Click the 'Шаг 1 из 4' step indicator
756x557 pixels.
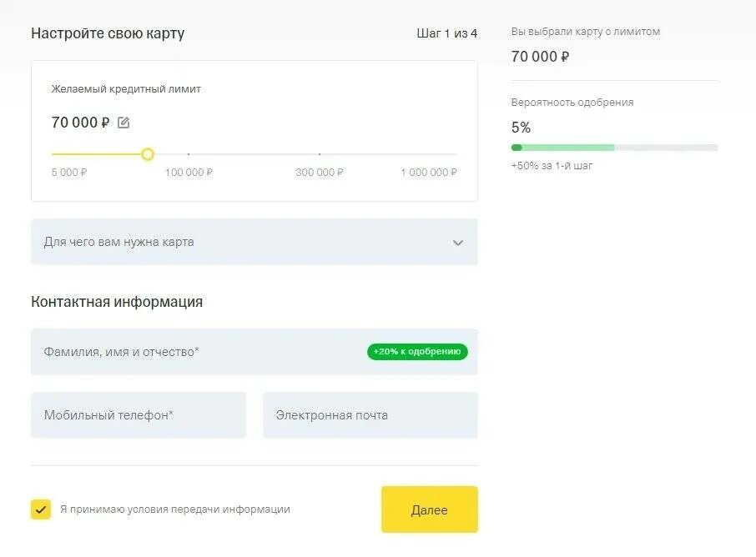[446, 33]
